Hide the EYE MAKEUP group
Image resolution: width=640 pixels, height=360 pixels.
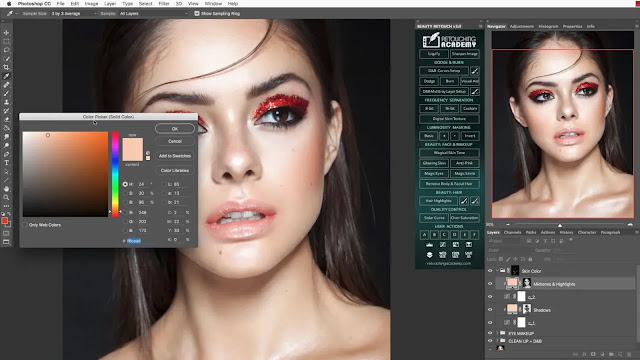[490, 333]
